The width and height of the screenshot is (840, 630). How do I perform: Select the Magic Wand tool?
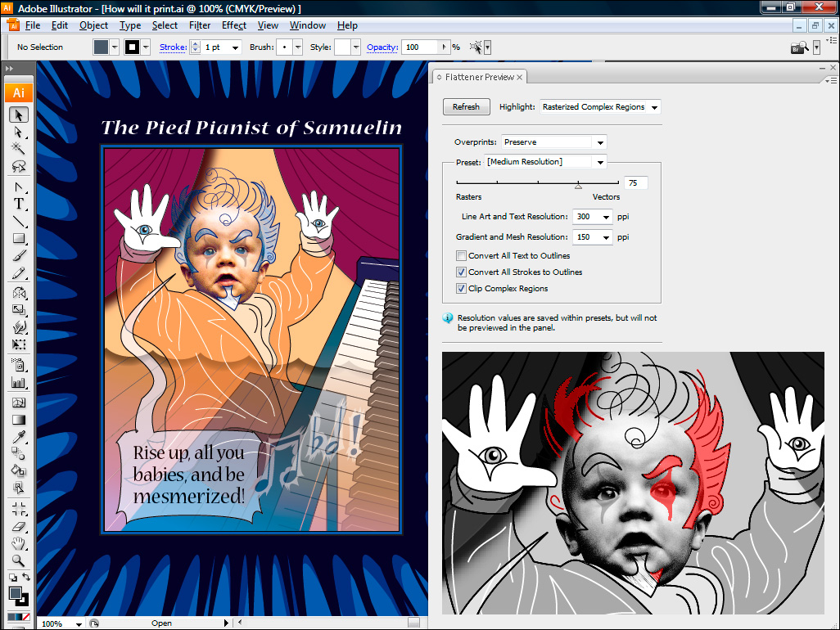pyautogui.click(x=18, y=149)
